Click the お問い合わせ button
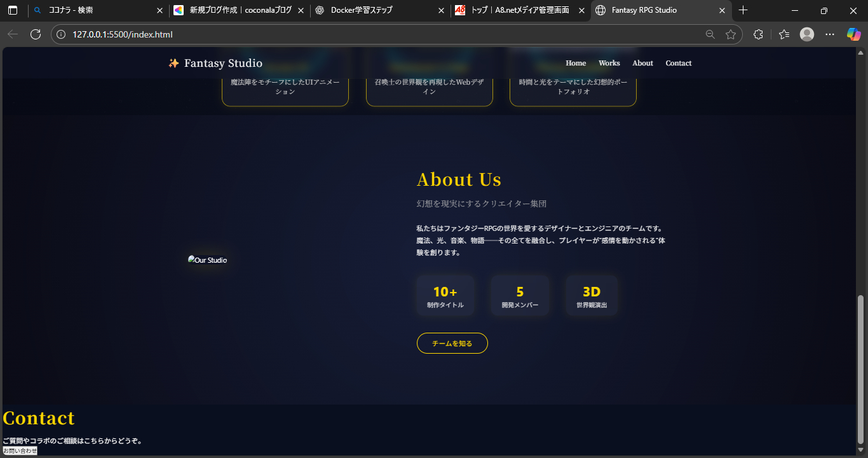868x458 pixels. (20, 450)
